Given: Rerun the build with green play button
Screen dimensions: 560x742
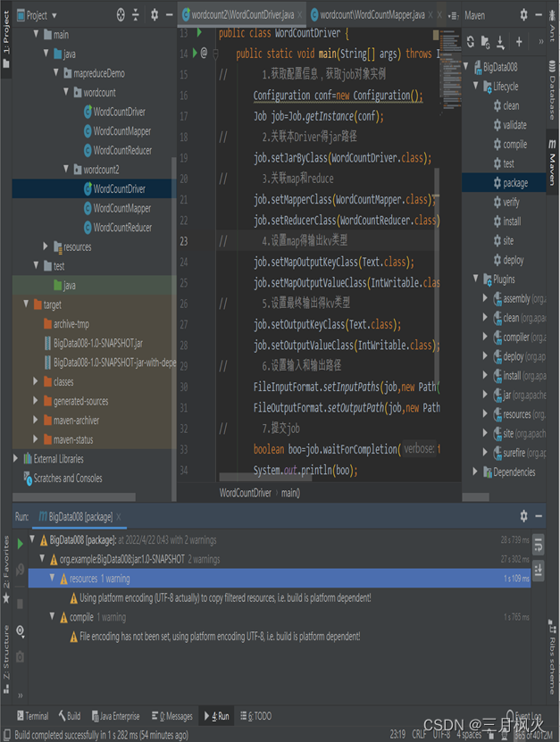Looking at the screenshot, I should 20,544.
